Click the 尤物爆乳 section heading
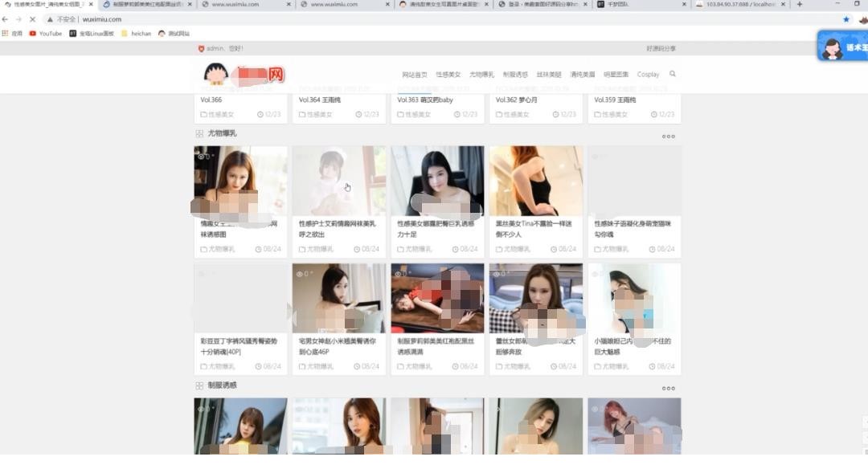868x473 pixels. (x=222, y=133)
